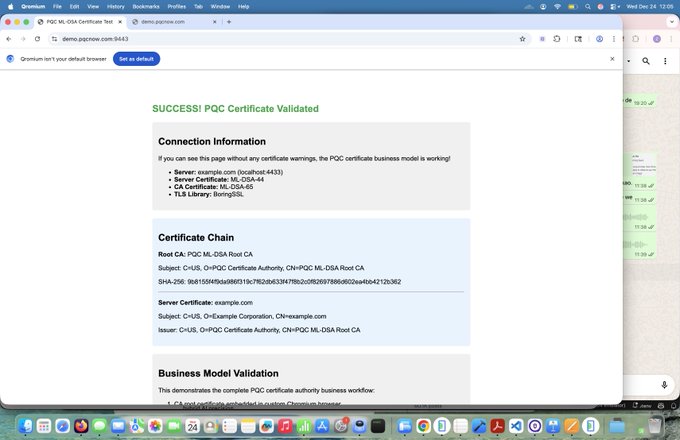Open the browser three-dot menu
The height and width of the screenshot is (440, 680).
click(613, 39)
